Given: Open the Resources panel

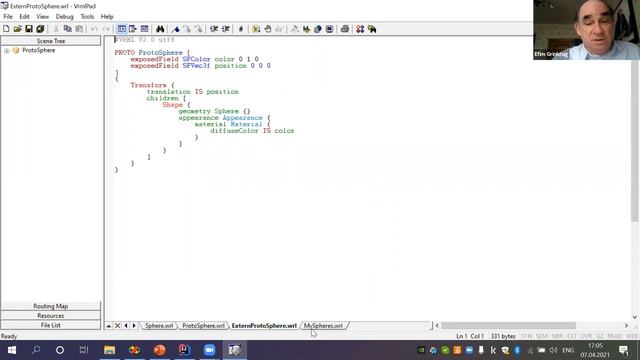Looking at the screenshot, I should tap(51, 316).
